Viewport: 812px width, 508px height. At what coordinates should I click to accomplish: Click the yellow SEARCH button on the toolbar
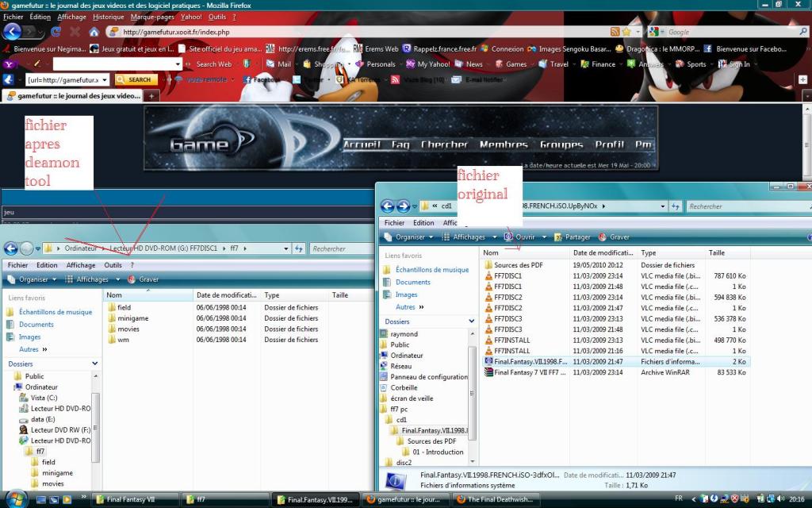[136, 80]
